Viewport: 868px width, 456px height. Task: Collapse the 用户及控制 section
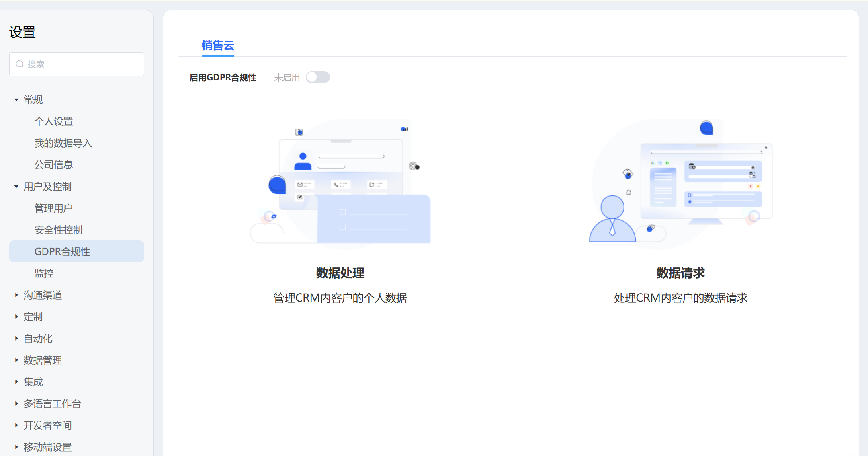click(16, 187)
